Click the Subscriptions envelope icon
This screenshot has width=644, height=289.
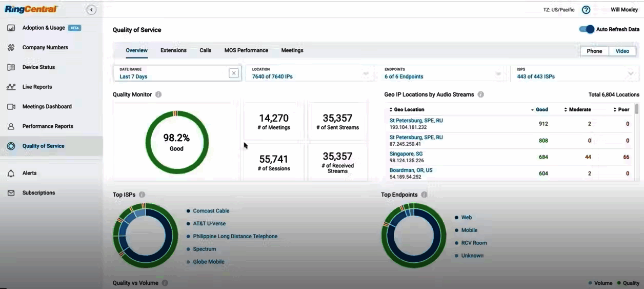[x=11, y=193]
